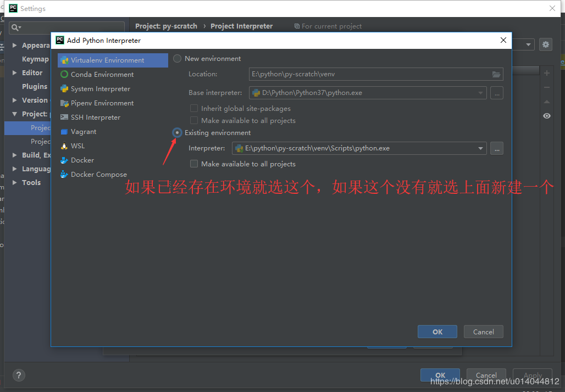Click Apply in the Settings window
Screen dimensions: 565x392
click(533, 375)
